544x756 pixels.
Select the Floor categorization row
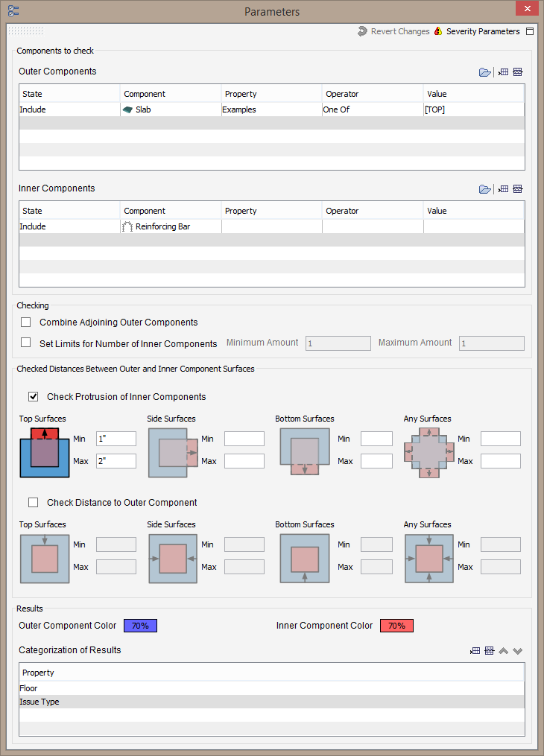(x=271, y=688)
